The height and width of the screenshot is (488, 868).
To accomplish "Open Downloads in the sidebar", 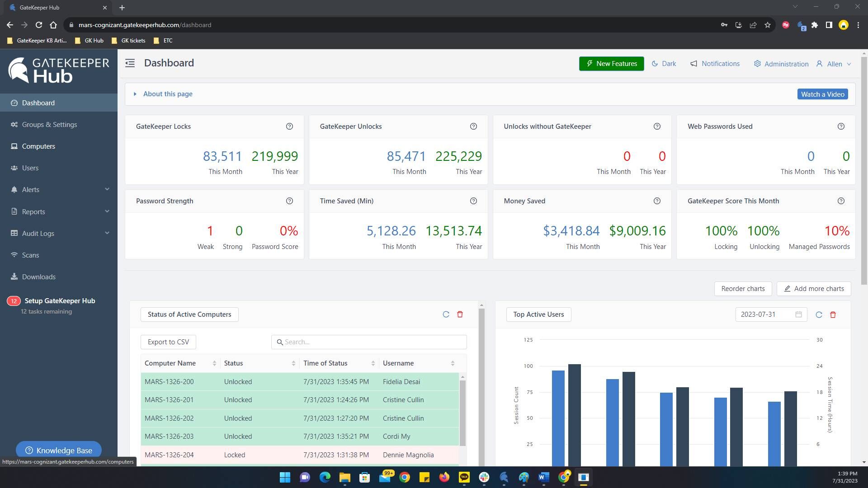I will click(38, 277).
